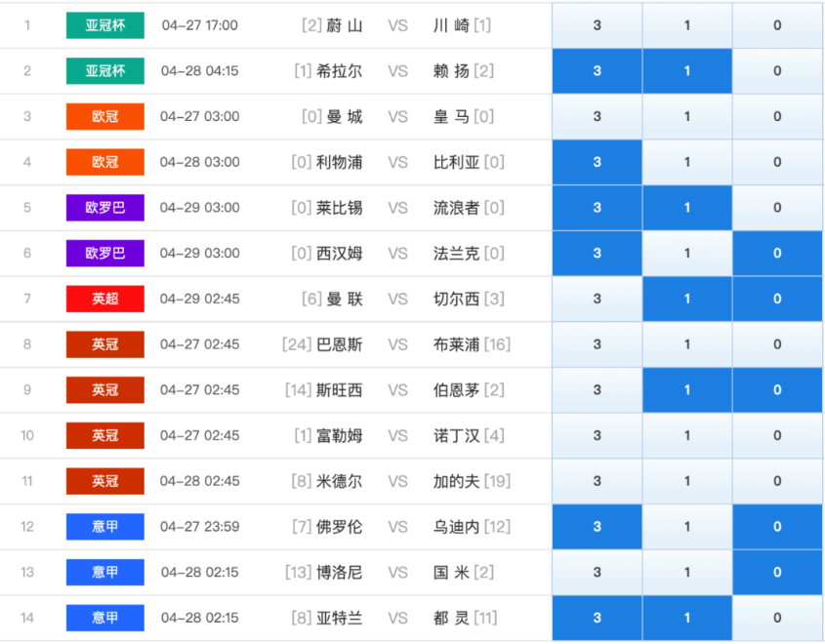This screenshot has width=825, height=644.
Task: Deselect loss (0) for 斯旺西 vs 伯恩茅
Action: (x=777, y=389)
